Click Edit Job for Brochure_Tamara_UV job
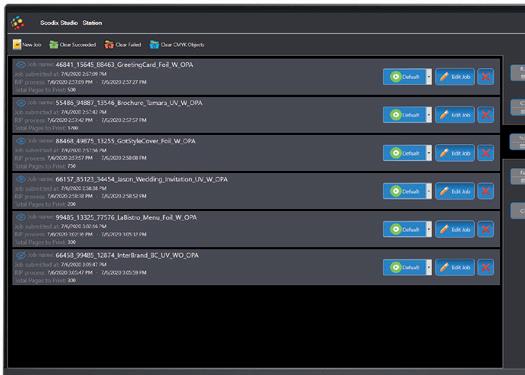 (x=455, y=115)
